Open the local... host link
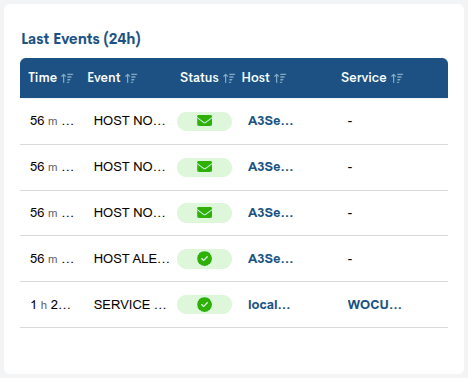Screen dimensions: 468x378 pos(269,304)
